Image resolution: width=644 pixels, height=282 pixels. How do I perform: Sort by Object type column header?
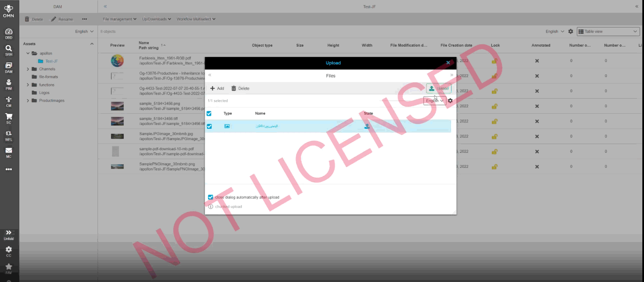262,45
